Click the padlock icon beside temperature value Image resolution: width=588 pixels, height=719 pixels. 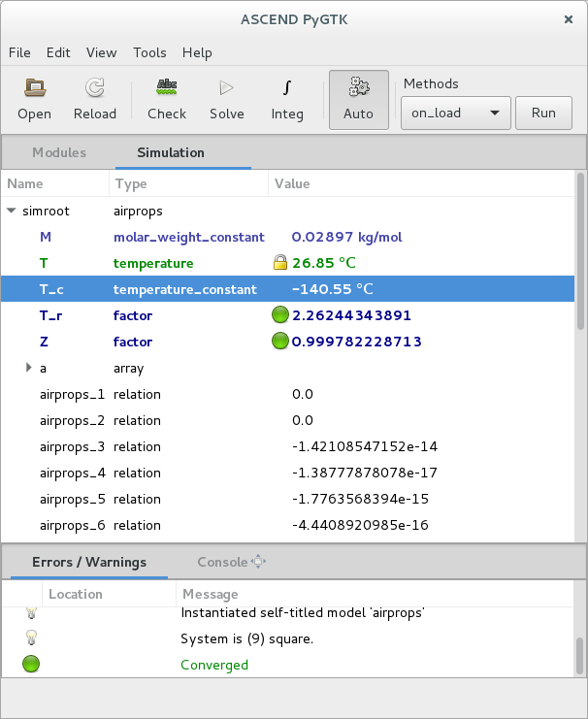click(280, 263)
